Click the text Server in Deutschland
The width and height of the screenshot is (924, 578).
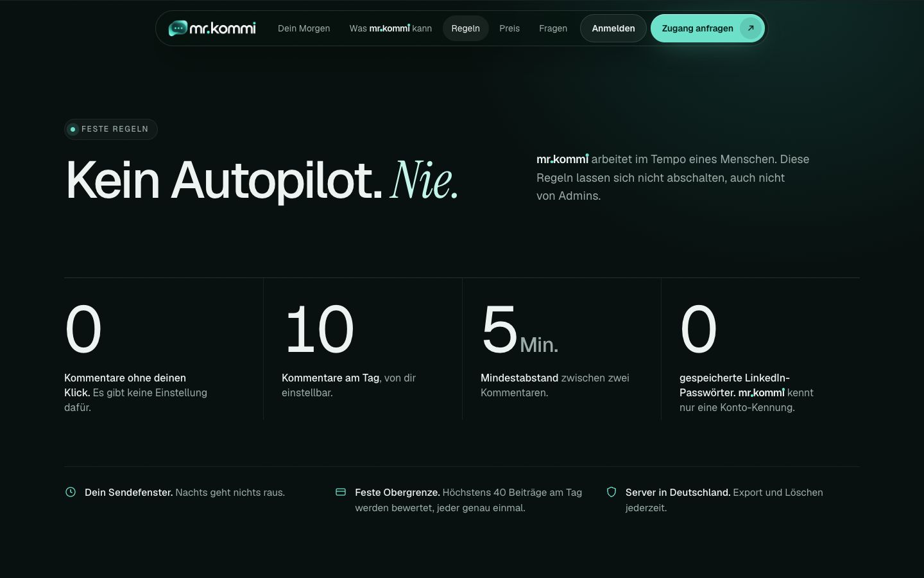[x=678, y=493]
